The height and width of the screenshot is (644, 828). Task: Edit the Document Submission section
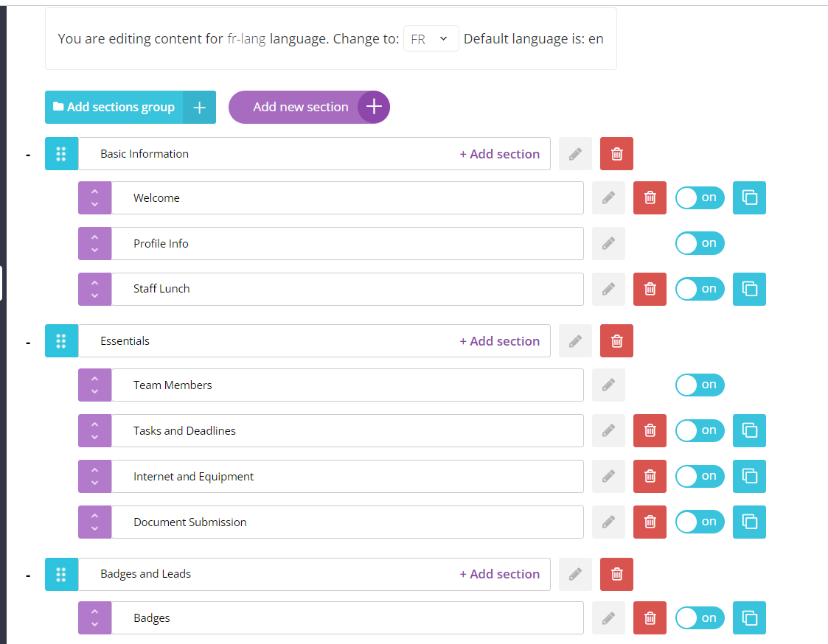click(608, 522)
